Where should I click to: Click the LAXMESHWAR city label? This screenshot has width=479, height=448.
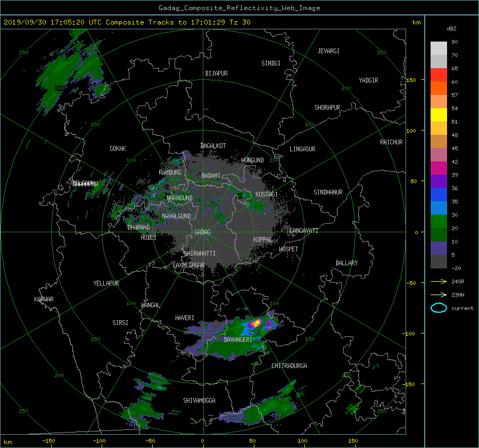(188, 265)
